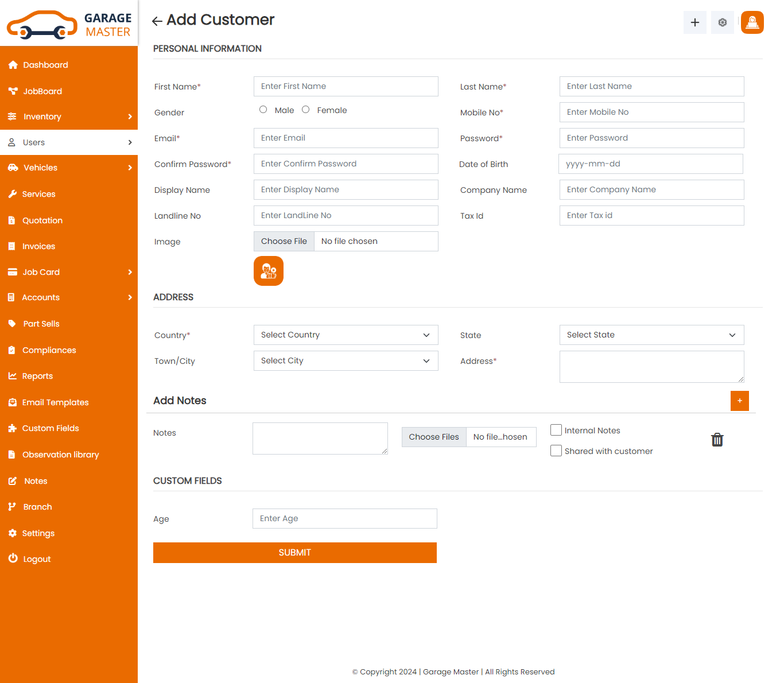The image size is (784, 683).
Task: Open the orange user profile avatar
Action: pos(752,22)
